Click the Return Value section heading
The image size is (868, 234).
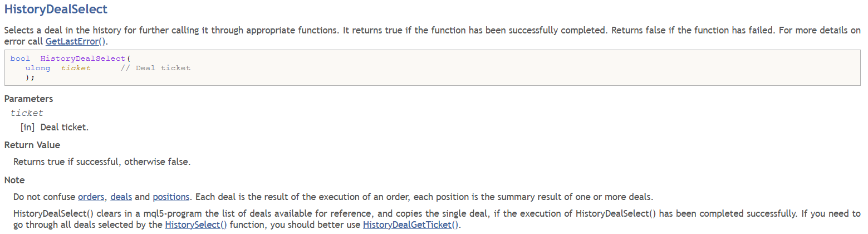(x=32, y=145)
